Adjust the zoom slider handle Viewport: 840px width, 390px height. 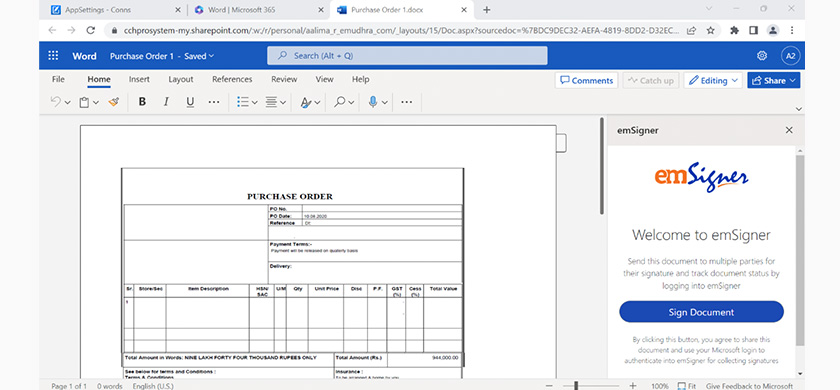click(576, 386)
